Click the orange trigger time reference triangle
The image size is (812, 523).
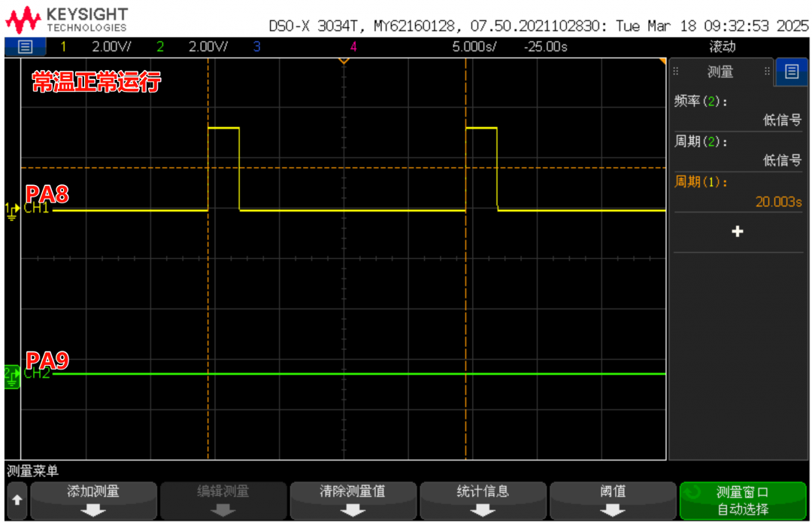[344, 60]
